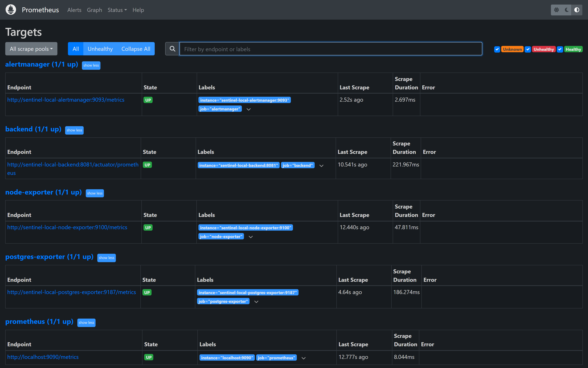Click the instance="sentinel-local-postgres-exporter:9187" label
The width and height of the screenshot is (588, 368).
[248, 292]
